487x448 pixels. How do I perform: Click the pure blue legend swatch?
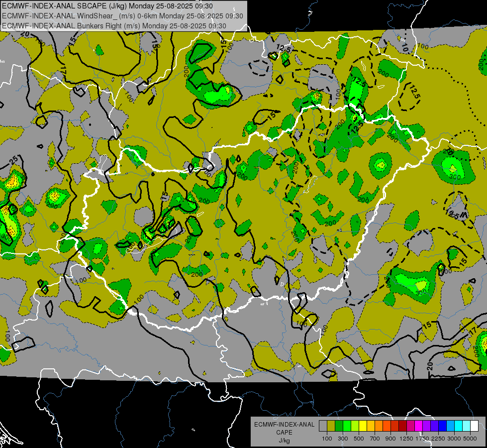(443, 426)
